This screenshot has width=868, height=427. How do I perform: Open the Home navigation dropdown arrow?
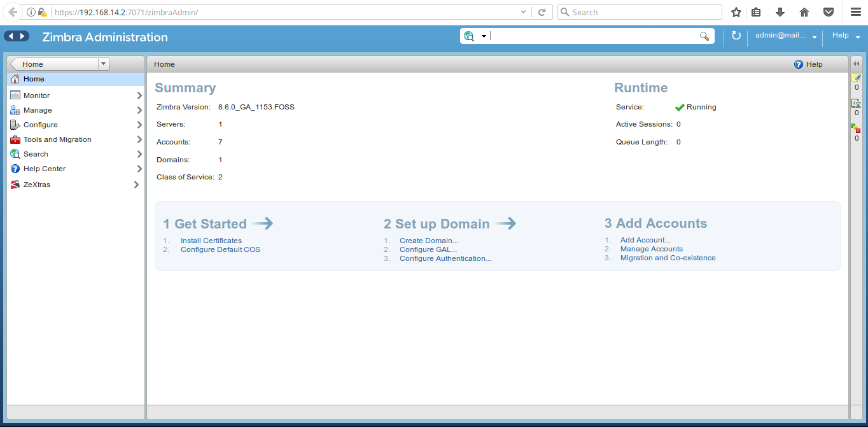104,64
